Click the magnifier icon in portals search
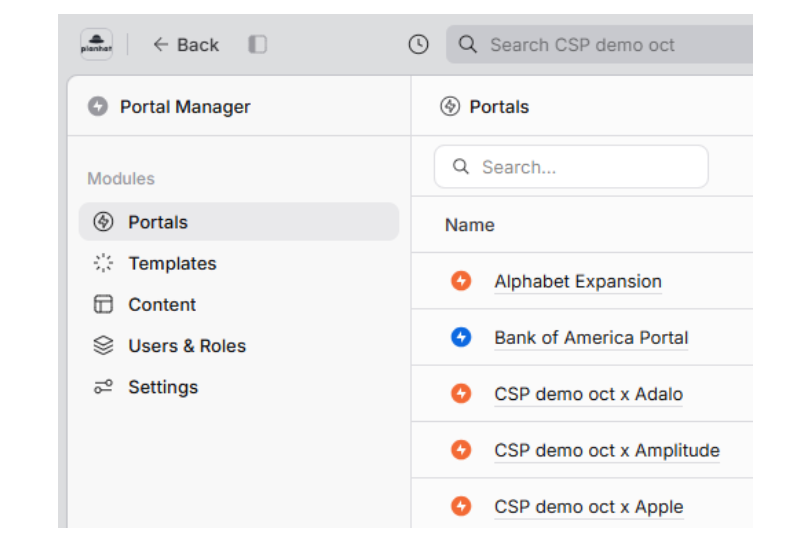This screenshot has height=538, width=802. click(x=460, y=167)
